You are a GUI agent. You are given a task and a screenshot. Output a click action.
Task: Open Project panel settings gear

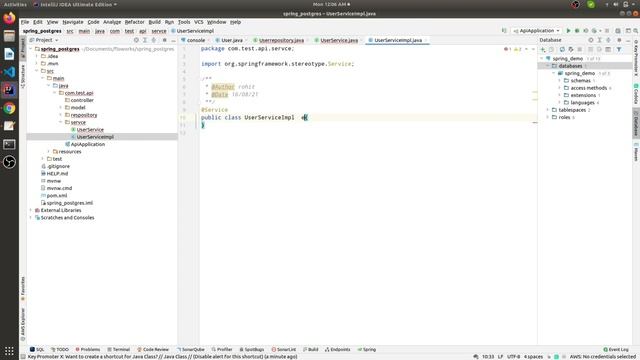point(164,40)
